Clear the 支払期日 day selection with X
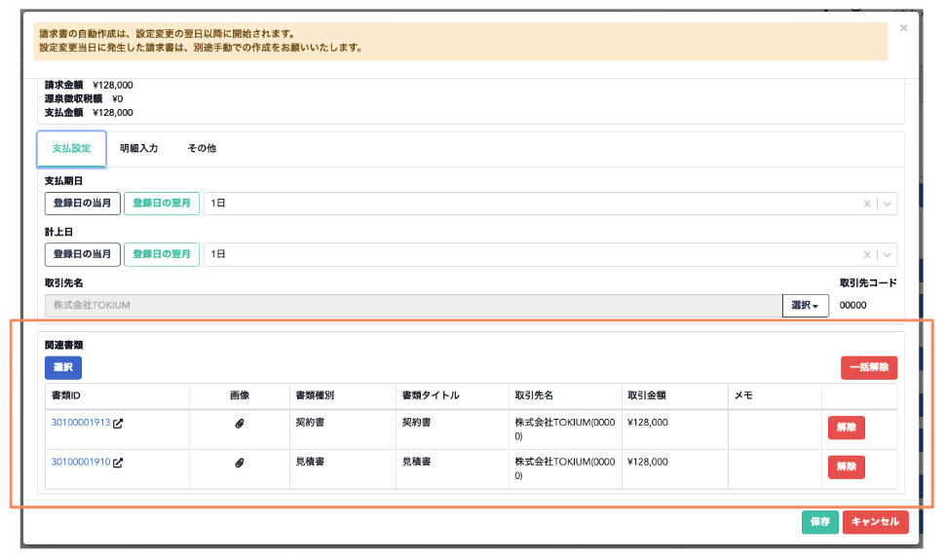Viewport: 946px width, 560px height. pos(867,204)
